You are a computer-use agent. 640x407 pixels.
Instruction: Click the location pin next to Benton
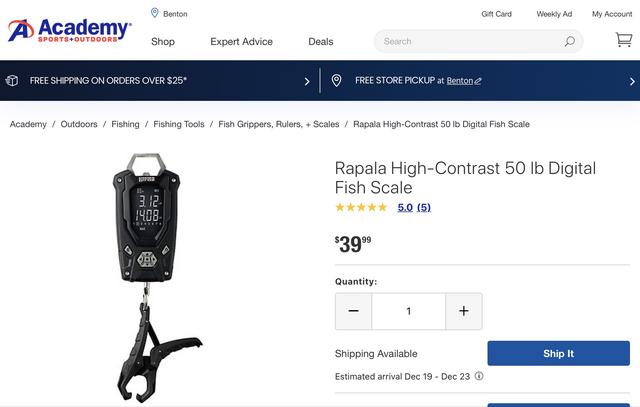(154, 13)
